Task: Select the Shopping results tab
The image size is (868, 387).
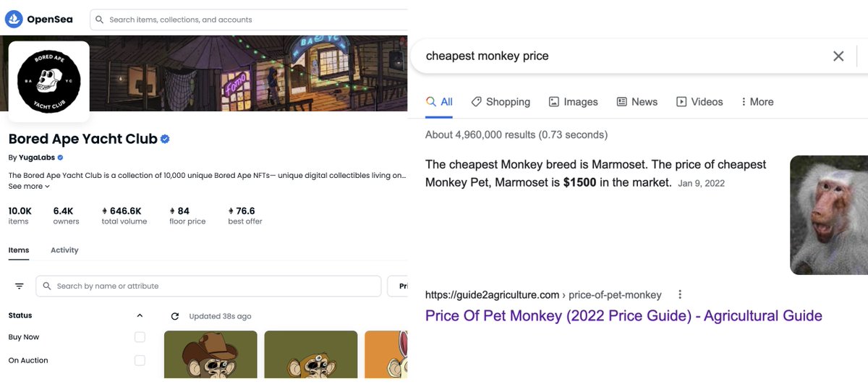Action: [x=501, y=102]
